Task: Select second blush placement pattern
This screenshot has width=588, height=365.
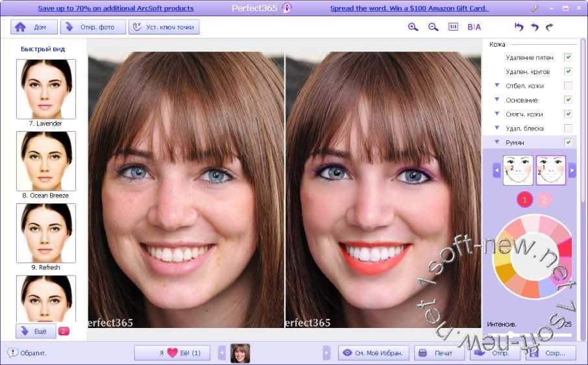Action: pyautogui.click(x=551, y=170)
